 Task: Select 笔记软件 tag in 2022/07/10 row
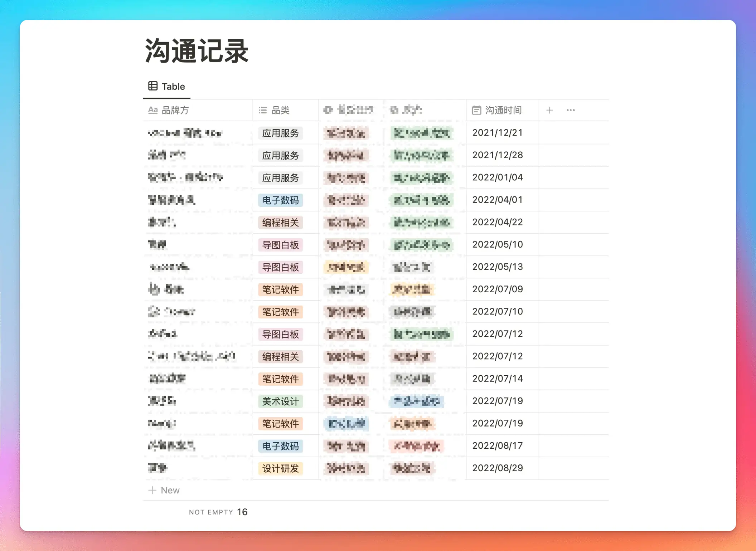click(281, 312)
